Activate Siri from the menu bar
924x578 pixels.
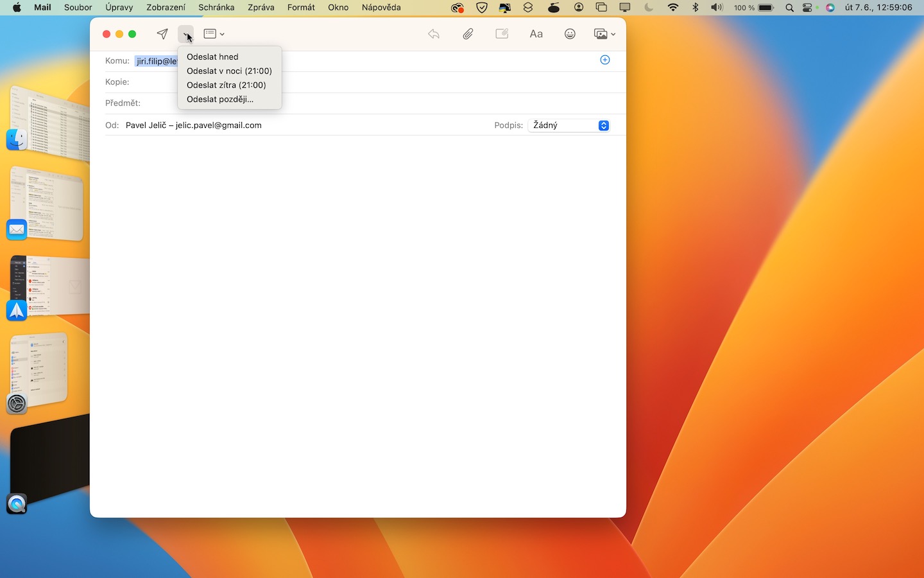pyautogui.click(x=830, y=8)
